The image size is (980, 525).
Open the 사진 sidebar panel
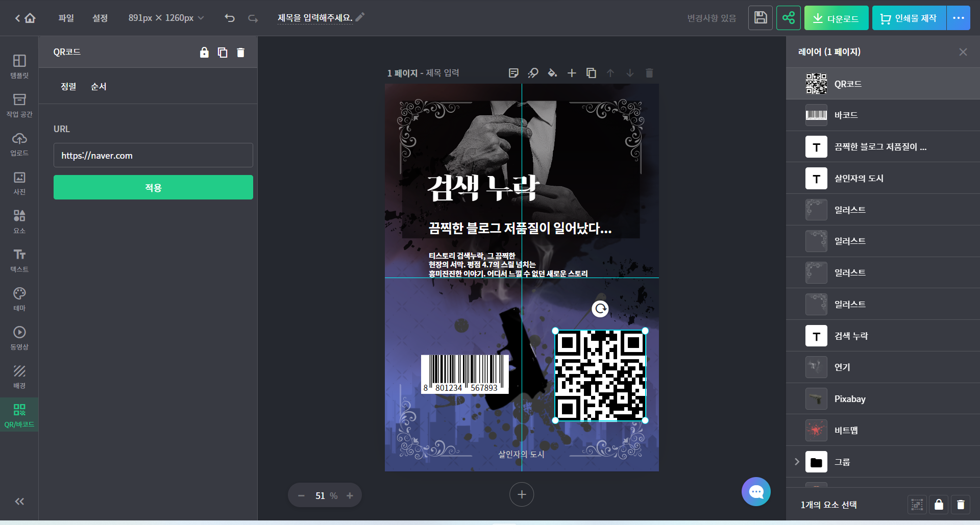(x=19, y=183)
